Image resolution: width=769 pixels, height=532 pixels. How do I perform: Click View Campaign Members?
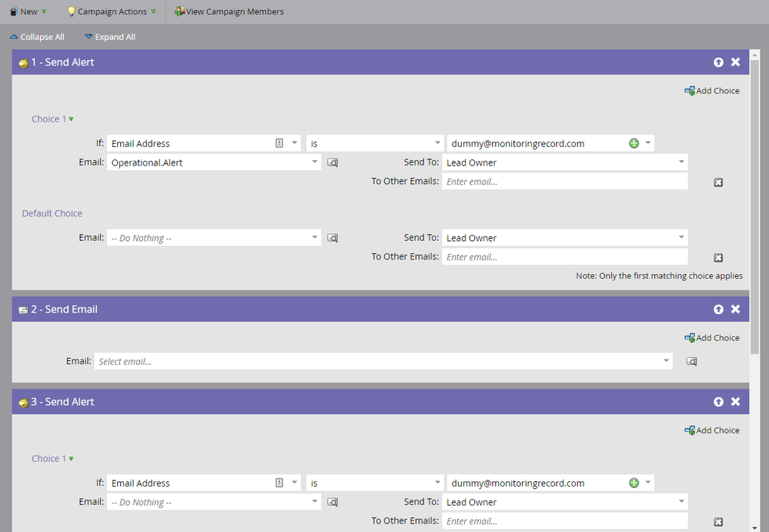tap(229, 12)
